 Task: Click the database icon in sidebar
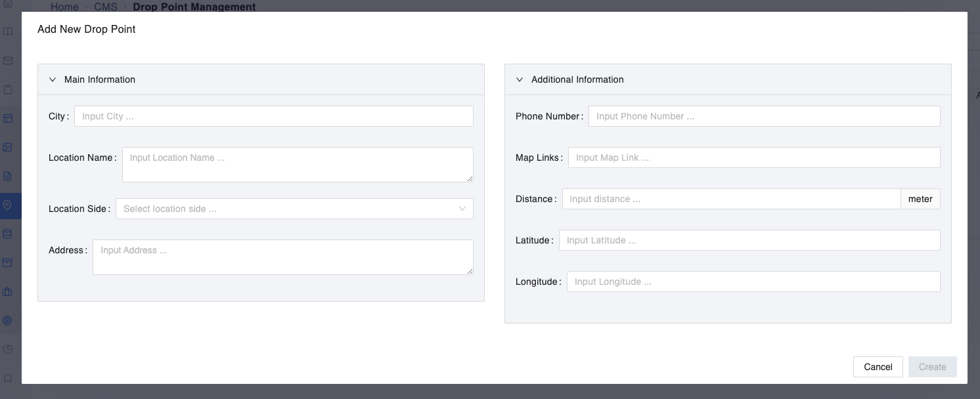8,234
